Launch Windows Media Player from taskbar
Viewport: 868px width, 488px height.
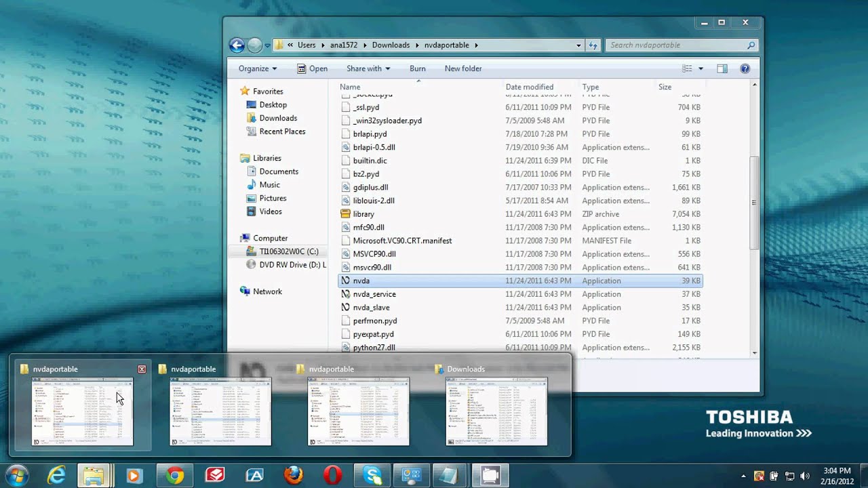[x=134, y=476]
